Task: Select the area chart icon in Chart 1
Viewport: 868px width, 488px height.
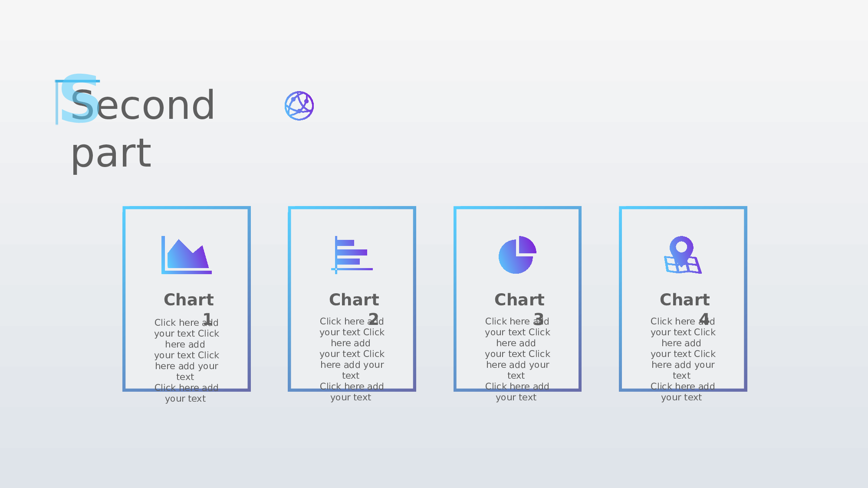Action: coord(187,255)
